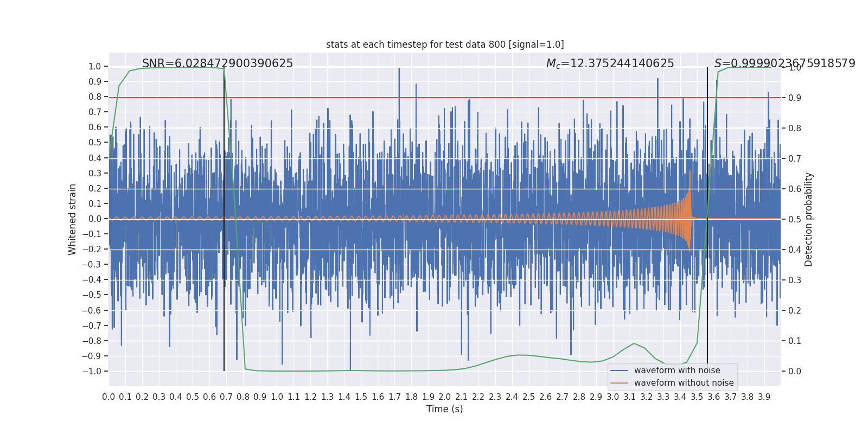Click the black vertical marker line near 3.55 s
868x434 pixels.
point(707,219)
